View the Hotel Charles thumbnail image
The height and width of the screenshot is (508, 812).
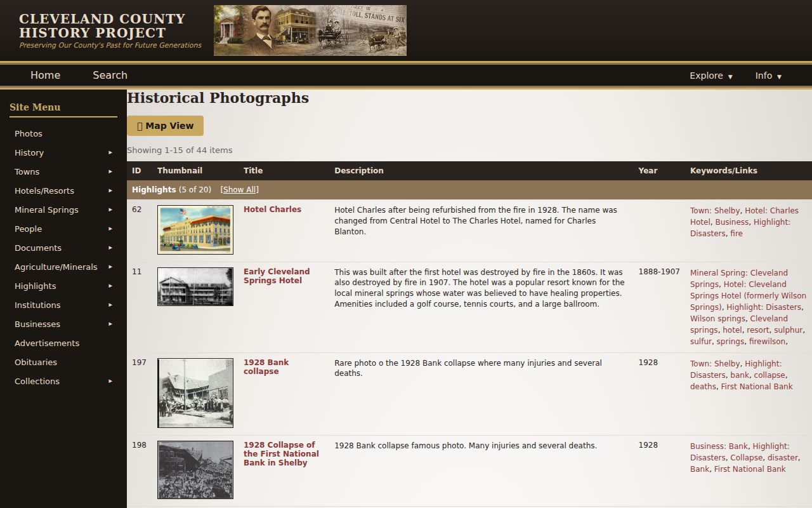pyautogui.click(x=195, y=230)
